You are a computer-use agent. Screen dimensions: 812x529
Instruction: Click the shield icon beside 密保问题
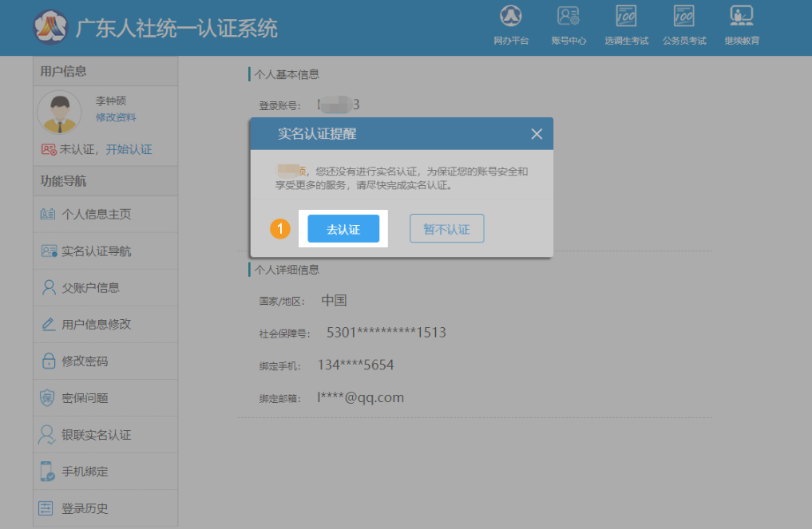[48, 398]
